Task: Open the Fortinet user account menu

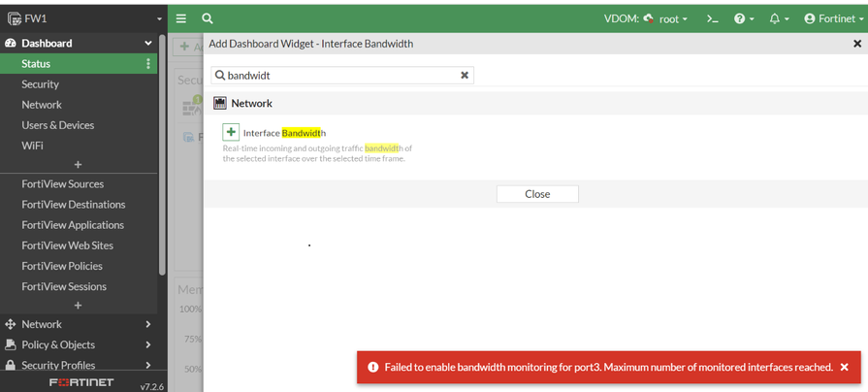Action: (834, 18)
